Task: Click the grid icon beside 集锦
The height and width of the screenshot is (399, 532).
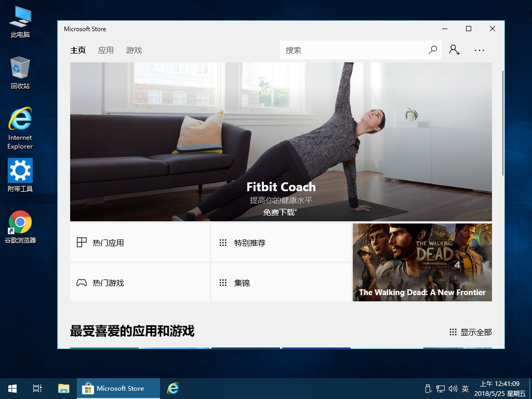Action: click(223, 283)
